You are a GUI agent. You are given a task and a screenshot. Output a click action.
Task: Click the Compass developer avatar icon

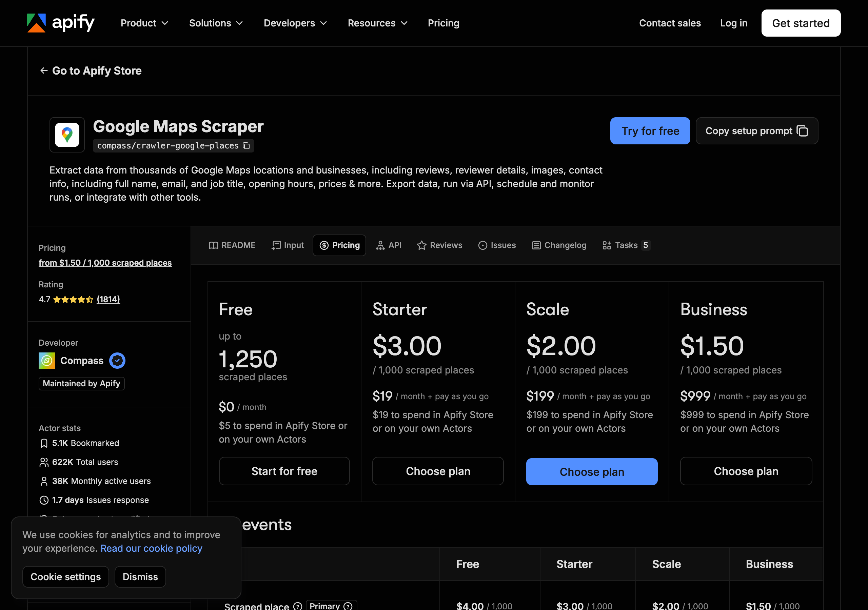click(x=47, y=361)
